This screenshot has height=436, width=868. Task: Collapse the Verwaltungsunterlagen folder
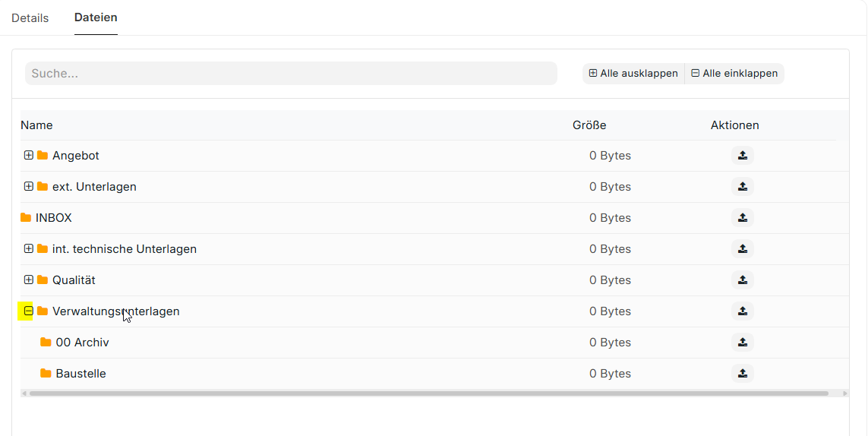29,311
